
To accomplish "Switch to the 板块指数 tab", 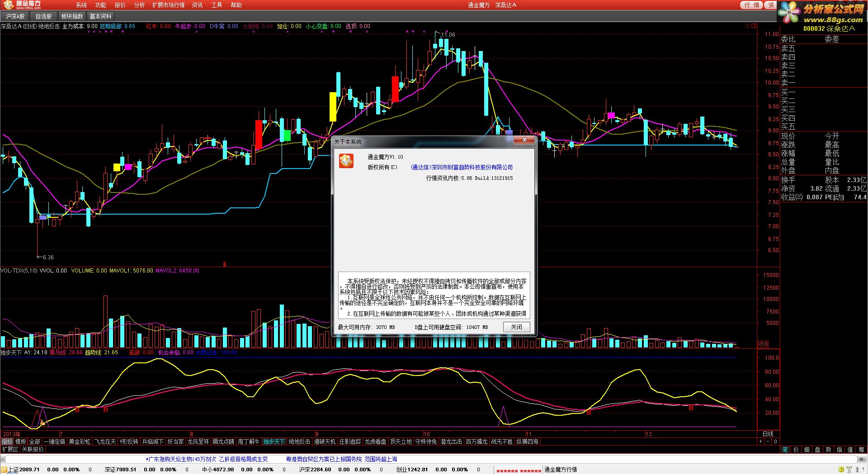I will point(72,16).
